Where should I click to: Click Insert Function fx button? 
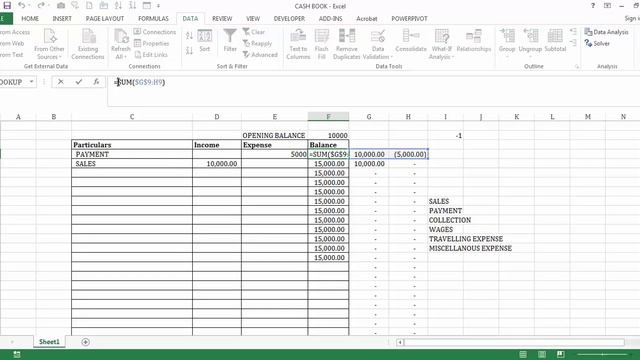(x=96, y=82)
